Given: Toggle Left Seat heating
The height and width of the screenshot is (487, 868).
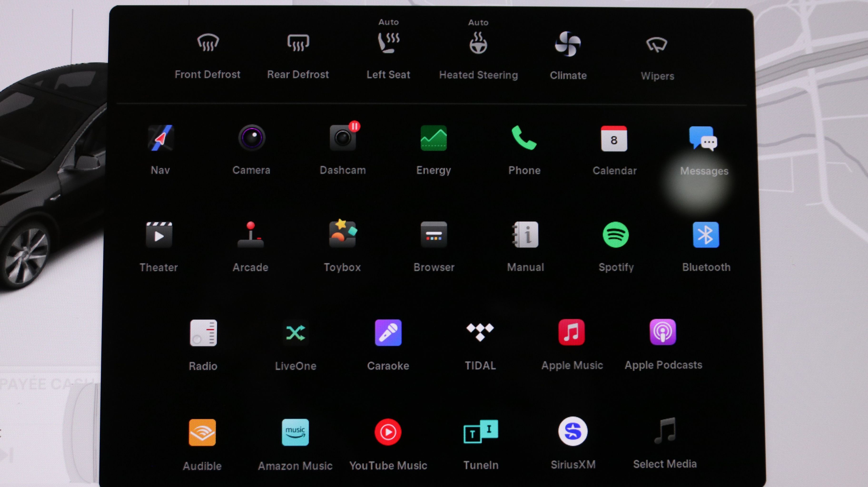Looking at the screenshot, I should (x=388, y=43).
